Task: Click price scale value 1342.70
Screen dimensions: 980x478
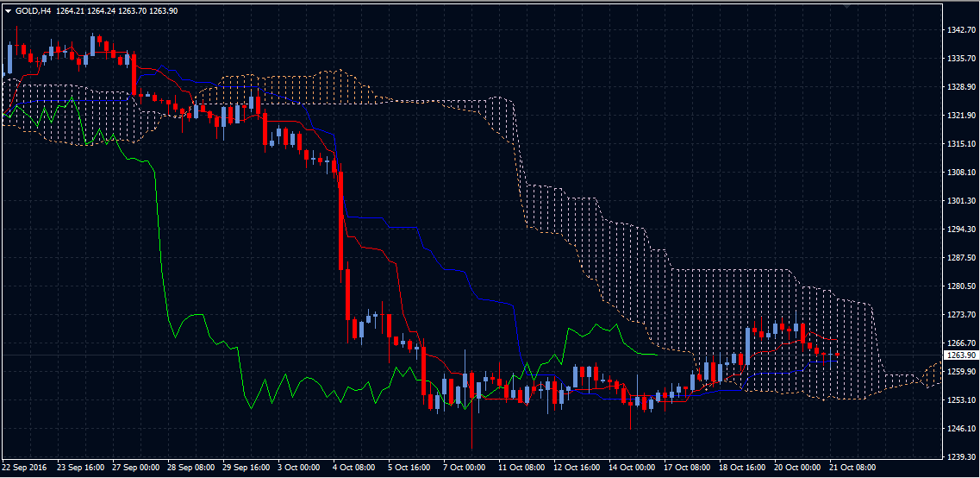Action: point(961,30)
